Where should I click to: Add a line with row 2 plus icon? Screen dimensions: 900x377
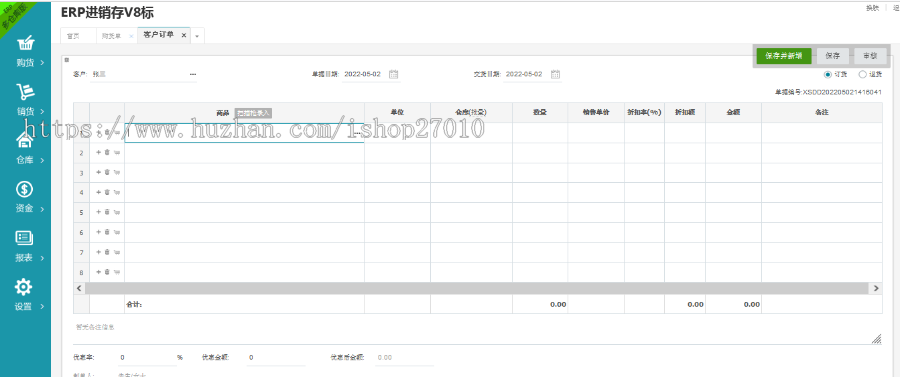[98, 153]
